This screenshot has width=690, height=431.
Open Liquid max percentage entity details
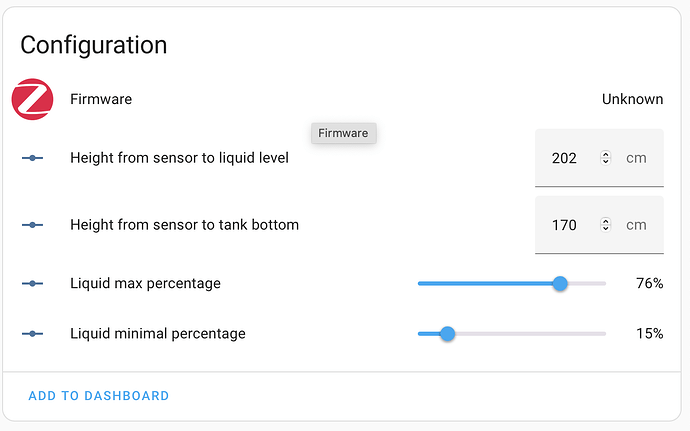click(145, 284)
